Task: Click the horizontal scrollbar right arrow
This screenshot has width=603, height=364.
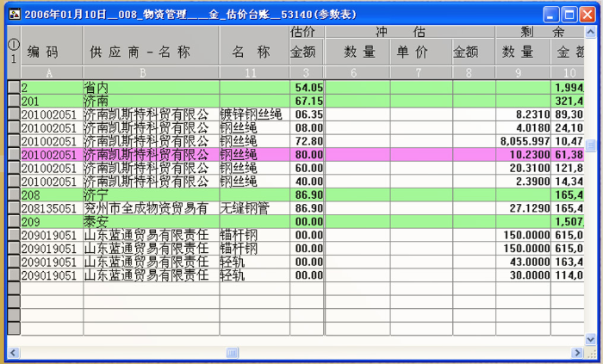Action: pyautogui.click(x=578, y=353)
